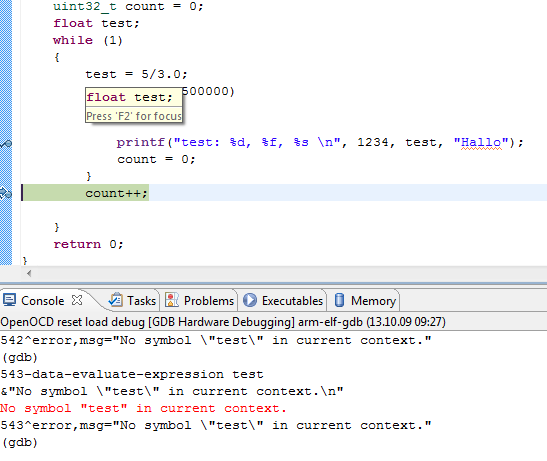The width and height of the screenshot is (547, 461).
Task: Click red 'No symbol test' error line
Action: click(143, 408)
